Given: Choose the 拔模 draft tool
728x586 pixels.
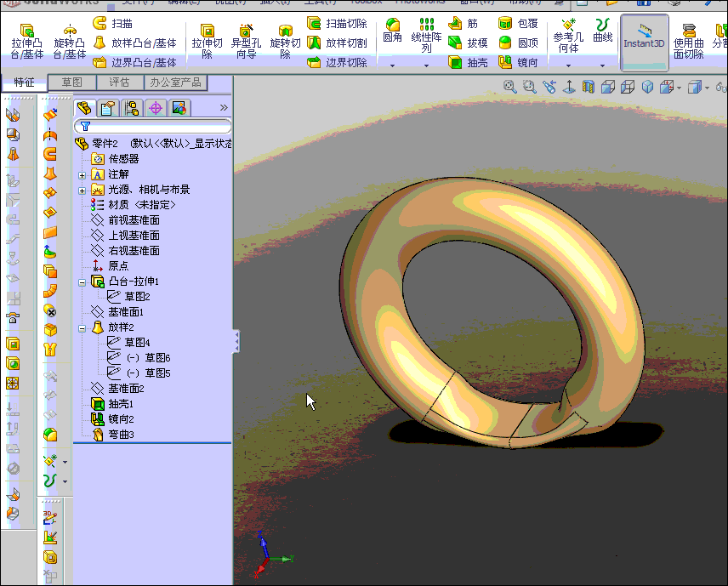Looking at the screenshot, I should (468, 43).
